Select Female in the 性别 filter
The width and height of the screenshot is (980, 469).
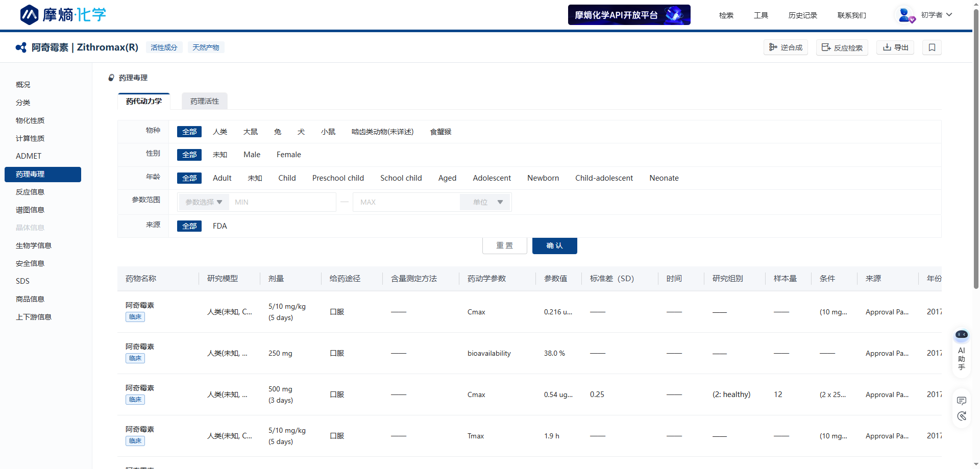[289, 155]
